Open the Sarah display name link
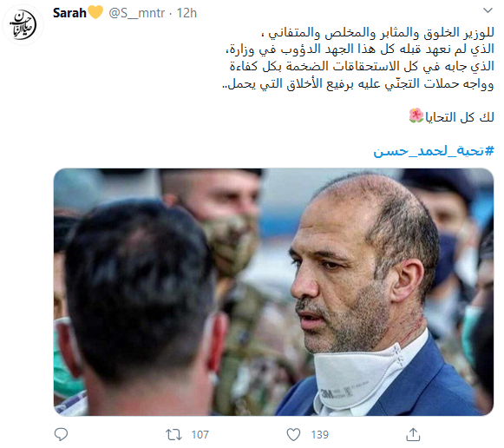 click(x=69, y=13)
